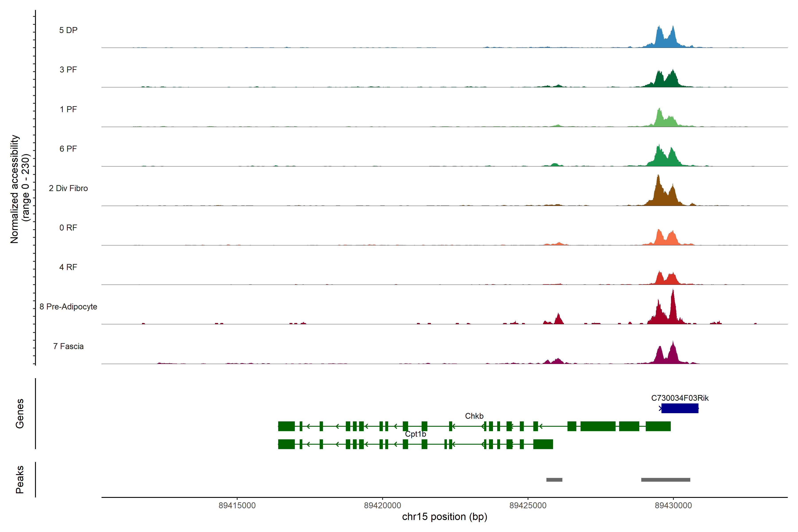Screen dimensions: 798x532
Task: Click the Peaks panel label
Action: click(20, 479)
